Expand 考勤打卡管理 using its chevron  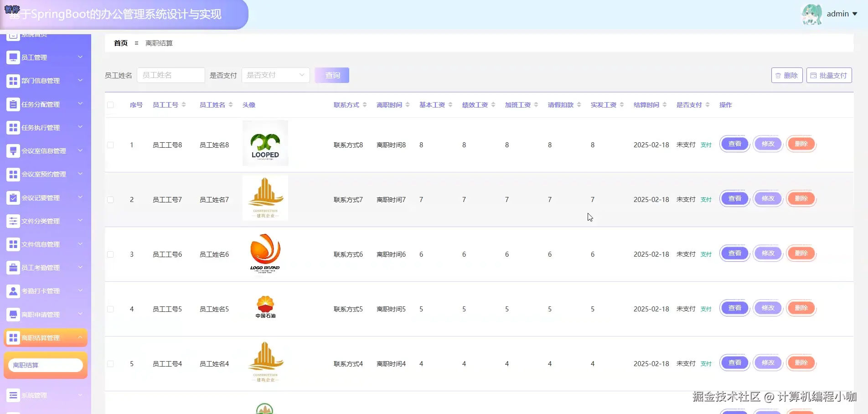click(x=80, y=290)
